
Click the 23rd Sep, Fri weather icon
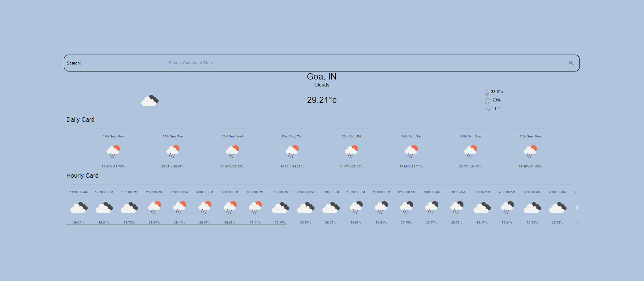click(x=352, y=151)
